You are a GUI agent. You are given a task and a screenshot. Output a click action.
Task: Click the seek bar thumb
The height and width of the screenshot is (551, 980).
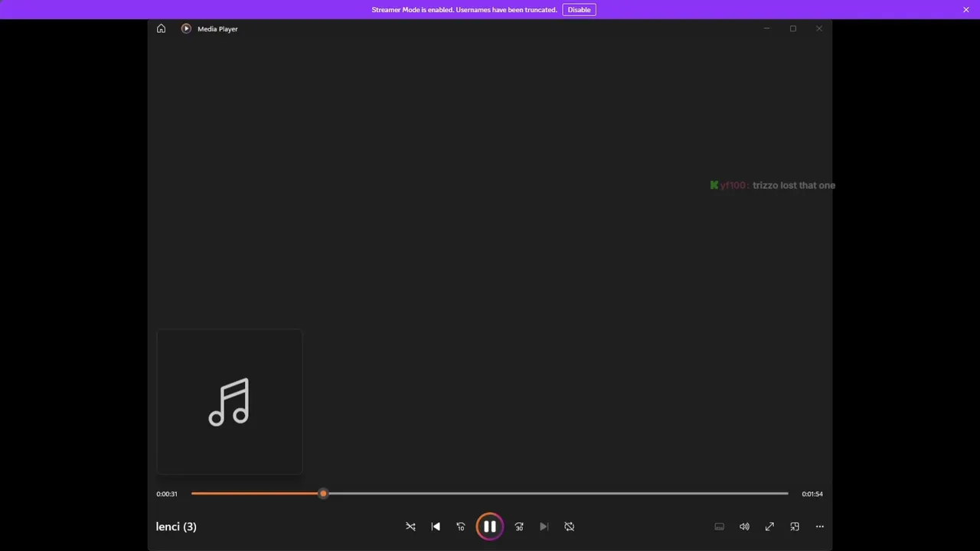click(x=323, y=494)
